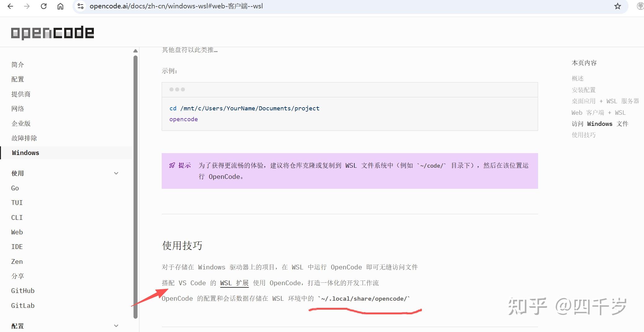This screenshot has width=644, height=332.
Task: Open 简介 in the sidebar
Action: 18,64
